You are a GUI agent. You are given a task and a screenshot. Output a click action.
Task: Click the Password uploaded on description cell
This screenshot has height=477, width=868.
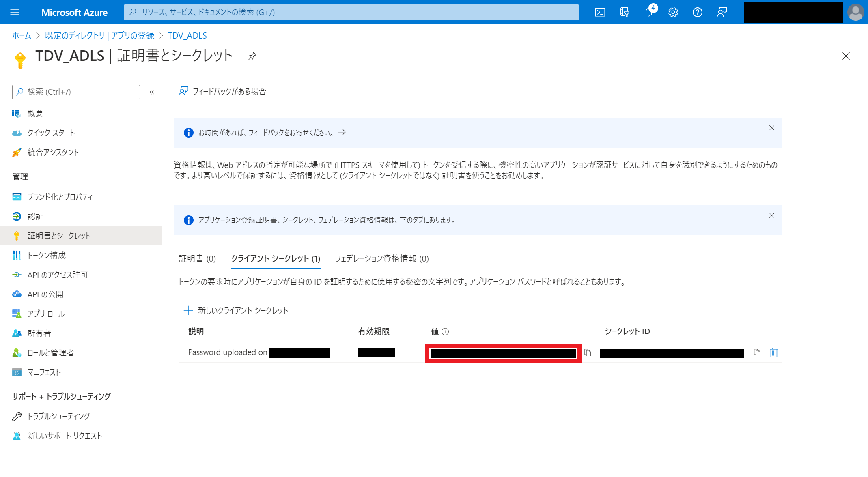[259, 352]
